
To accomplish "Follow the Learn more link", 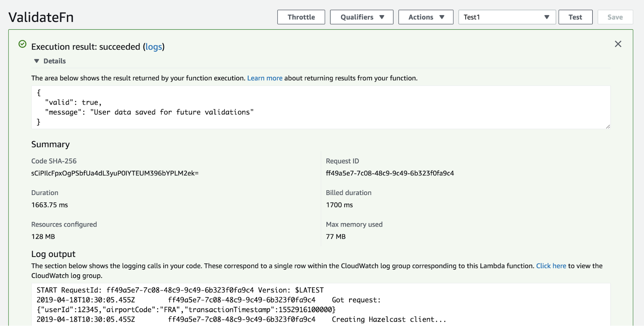I will point(264,78).
